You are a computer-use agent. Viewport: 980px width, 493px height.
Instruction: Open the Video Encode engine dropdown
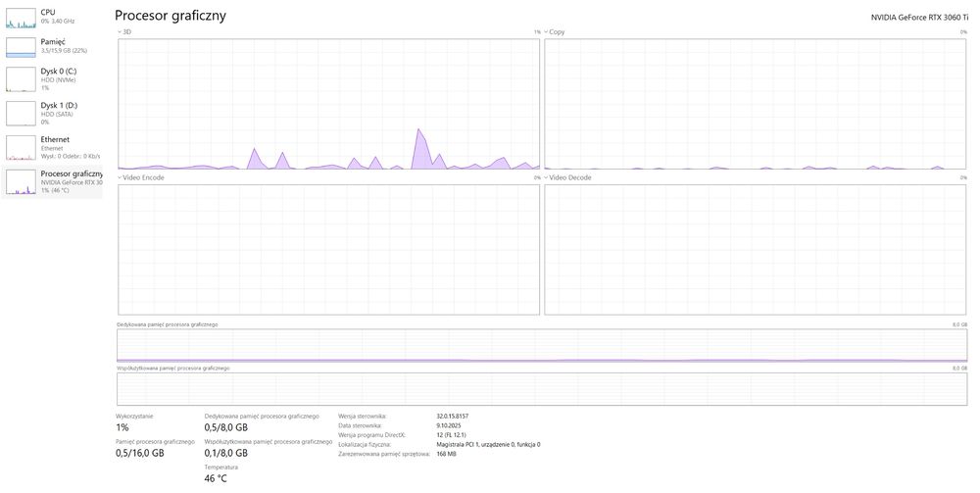141,178
